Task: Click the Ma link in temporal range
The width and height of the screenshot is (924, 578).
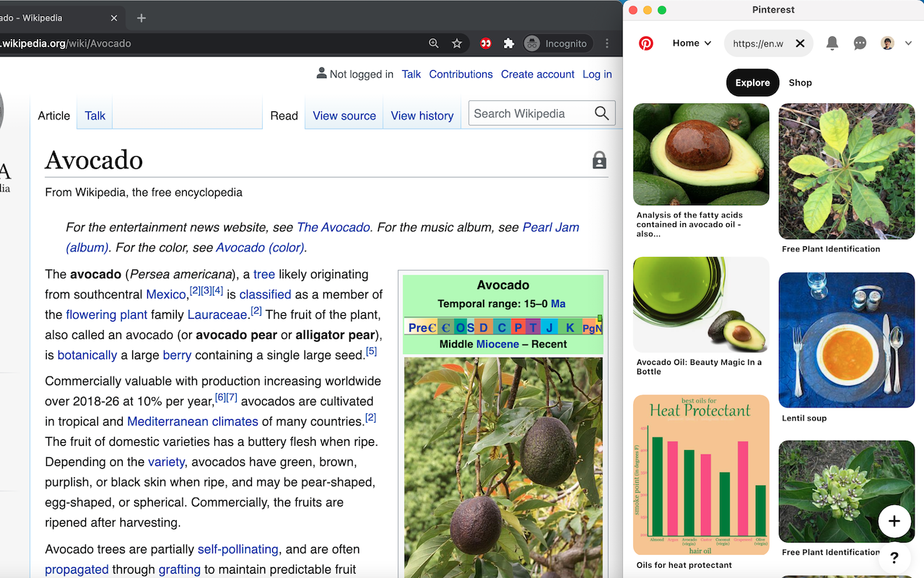Action: (x=558, y=303)
